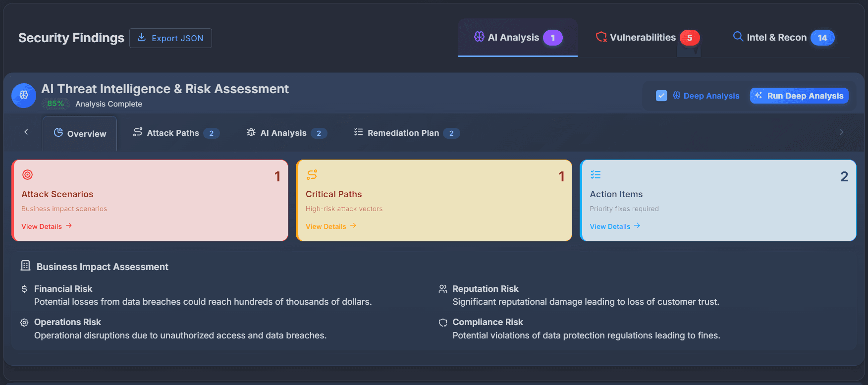This screenshot has width=868, height=385.
Task: Click the Export JSON button
Action: (x=170, y=38)
